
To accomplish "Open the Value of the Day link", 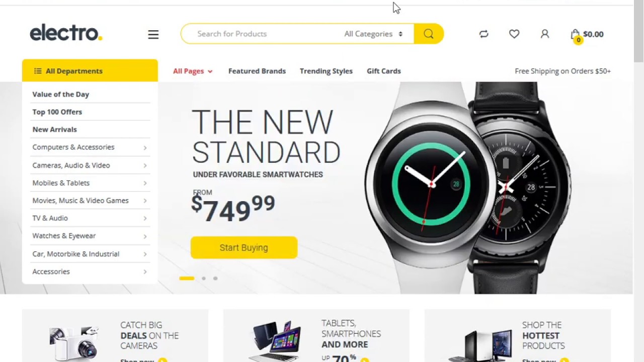I will coord(61,94).
